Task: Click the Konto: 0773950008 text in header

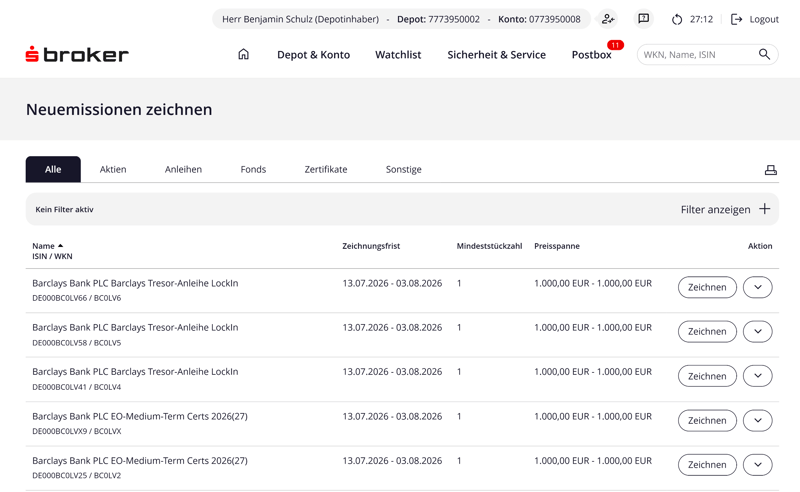Action: [539, 19]
